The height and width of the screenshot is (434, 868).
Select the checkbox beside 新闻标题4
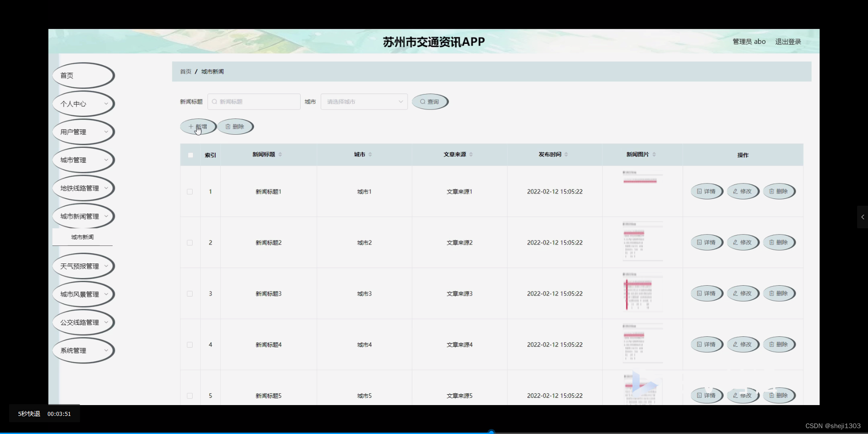189,344
